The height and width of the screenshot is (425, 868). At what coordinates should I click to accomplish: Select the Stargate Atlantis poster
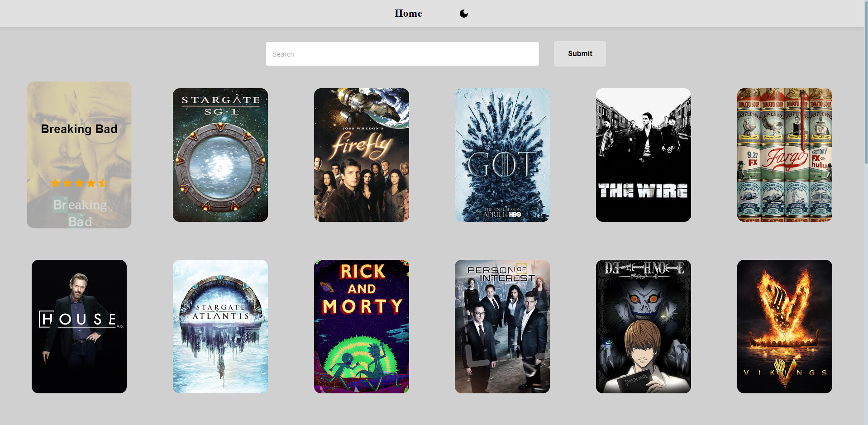tap(220, 326)
